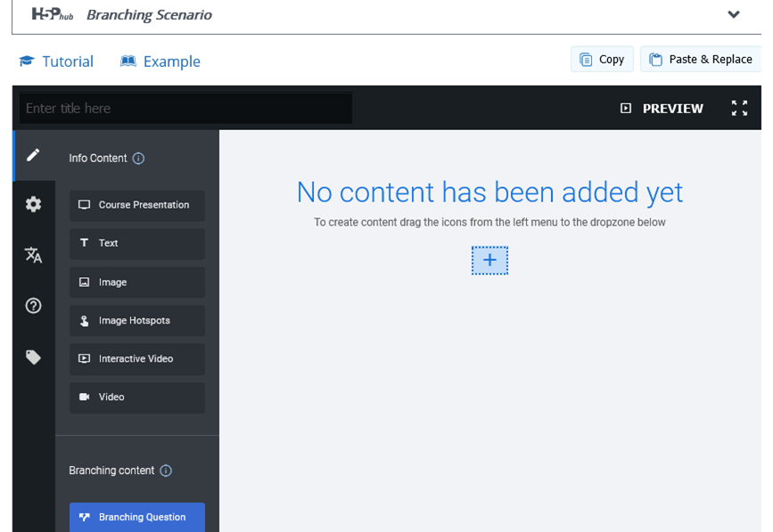The image size is (773, 532).
Task: Click the fullscreen toggle icon
Action: point(739,108)
